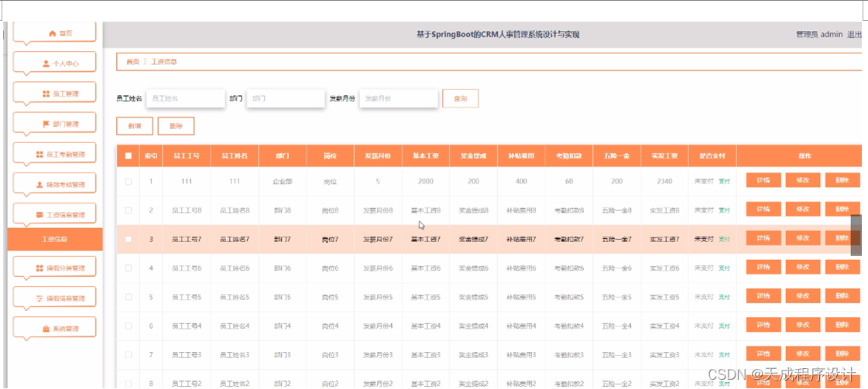
Task: Click the 支付 link in row 员工工号5
Action: (724, 297)
